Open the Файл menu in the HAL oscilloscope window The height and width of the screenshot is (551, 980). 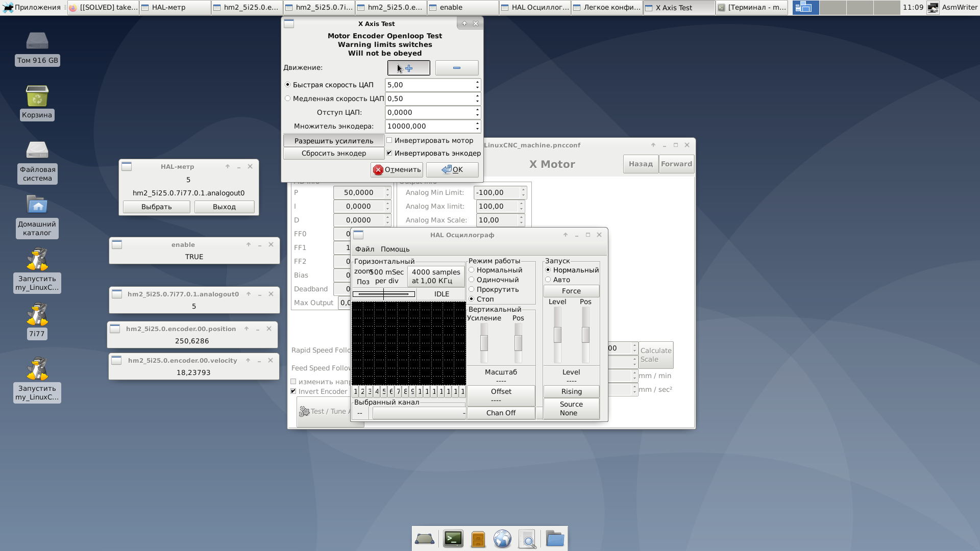(x=364, y=249)
